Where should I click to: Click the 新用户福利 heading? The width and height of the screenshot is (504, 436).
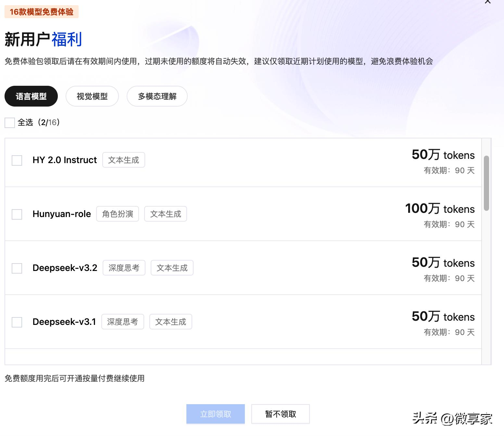coord(43,40)
